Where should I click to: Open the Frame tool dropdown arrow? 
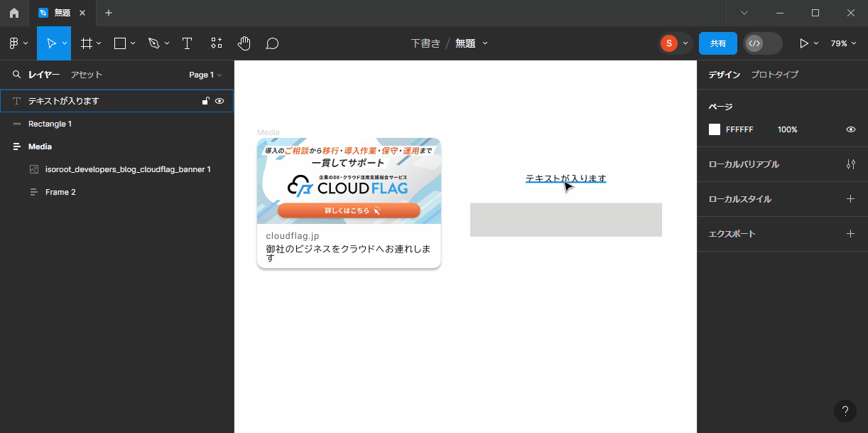[x=99, y=43]
